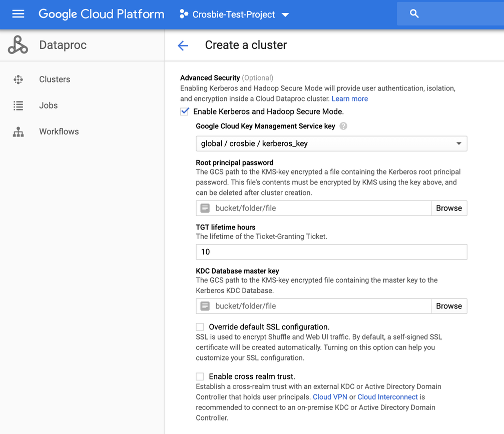Enable cross realm trust
This screenshot has height=434, width=504.
click(200, 376)
